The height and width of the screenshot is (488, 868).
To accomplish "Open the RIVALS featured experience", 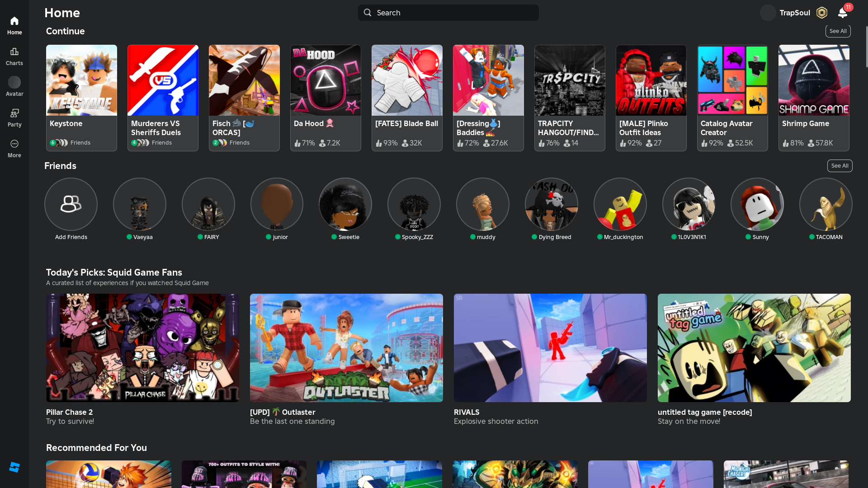I will [x=550, y=348].
